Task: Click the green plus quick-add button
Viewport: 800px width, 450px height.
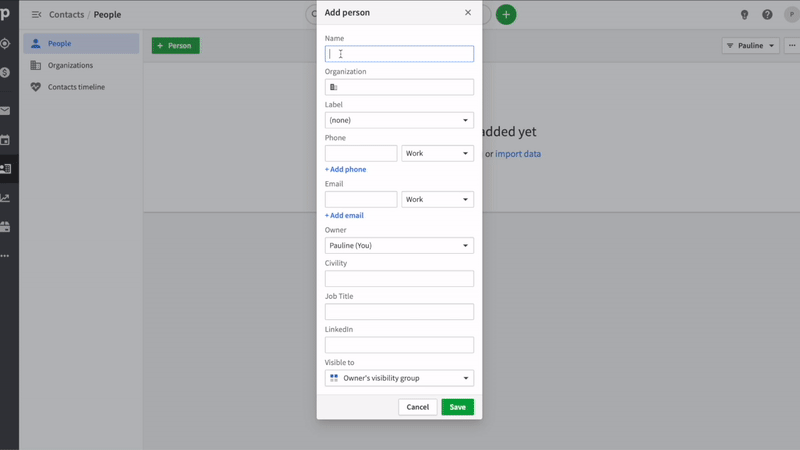Action: click(506, 14)
